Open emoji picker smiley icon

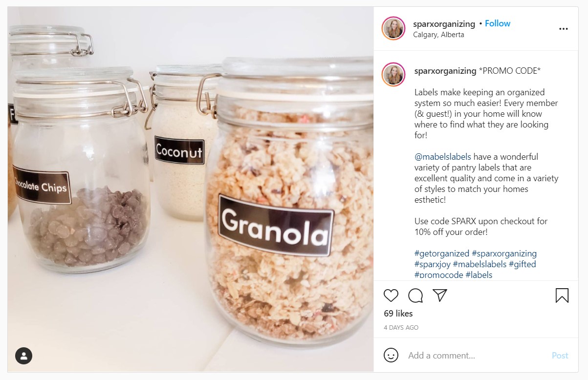tap(391, 355)
